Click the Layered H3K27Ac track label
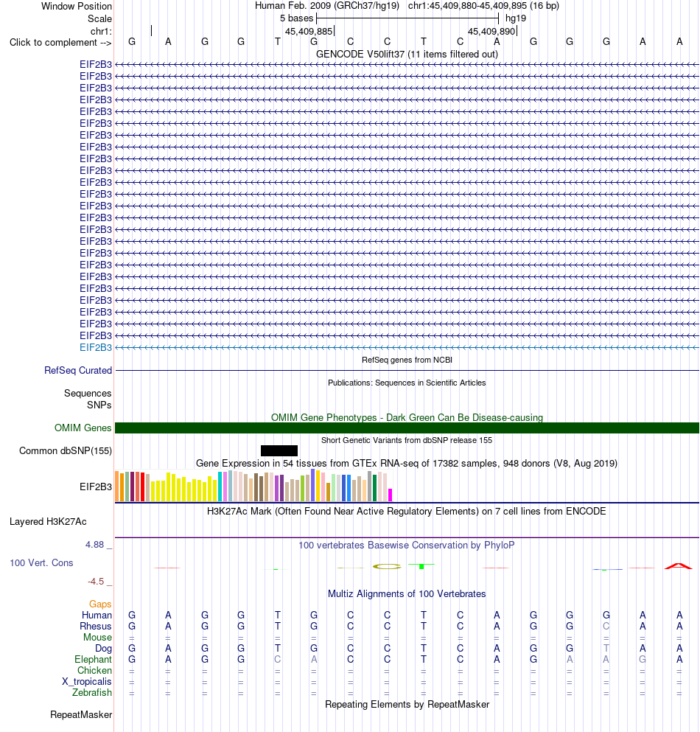The image size is (700, 732). (x=48, y=522)
